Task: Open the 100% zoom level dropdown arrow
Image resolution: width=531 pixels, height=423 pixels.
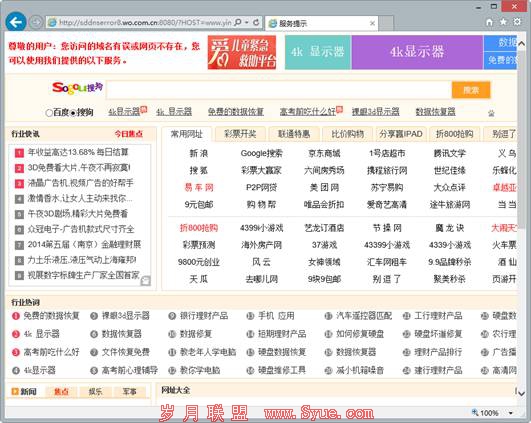Action: tap(511, 413)
